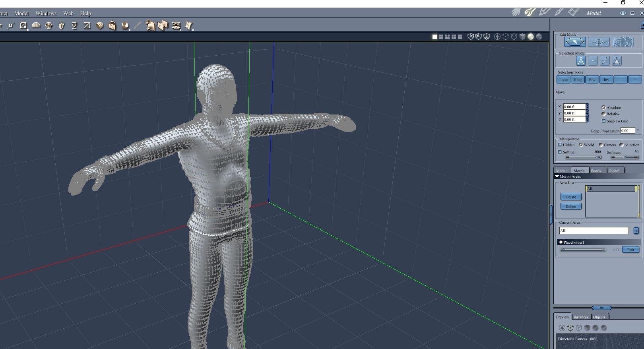Click the X value stepper arrows
This screenshot has width=644, height=349.
click(587, 107)
